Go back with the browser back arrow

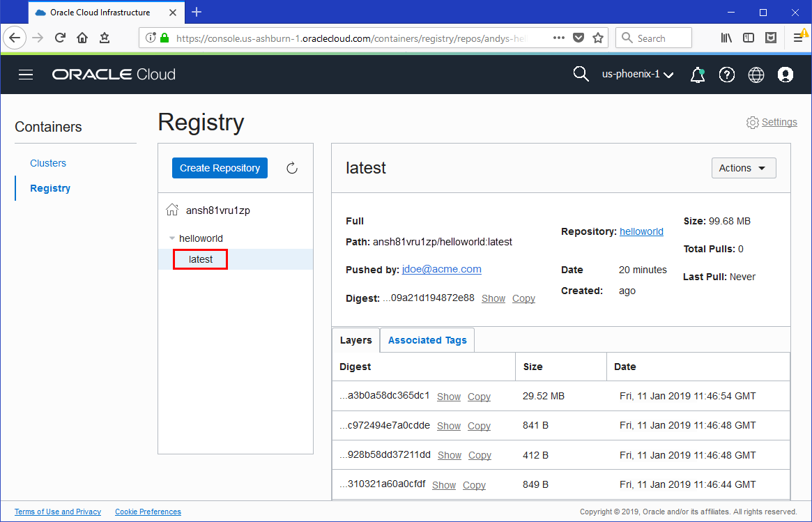(x=15, y=38)
